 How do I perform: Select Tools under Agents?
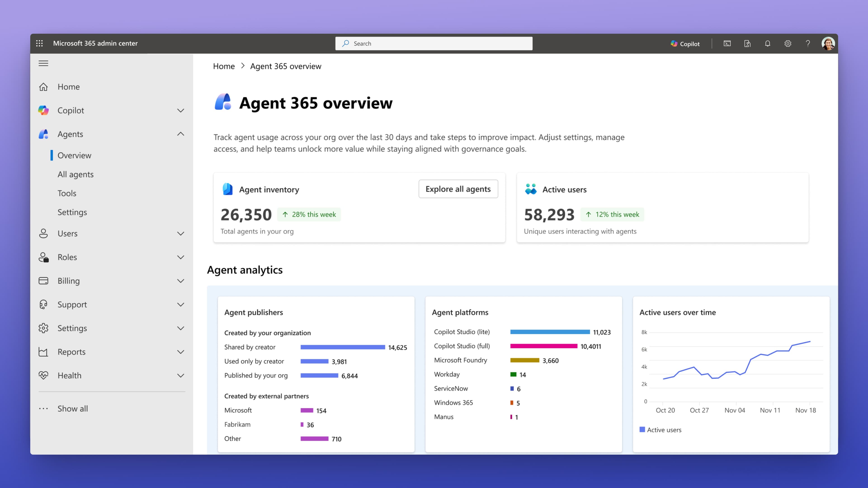67,193
